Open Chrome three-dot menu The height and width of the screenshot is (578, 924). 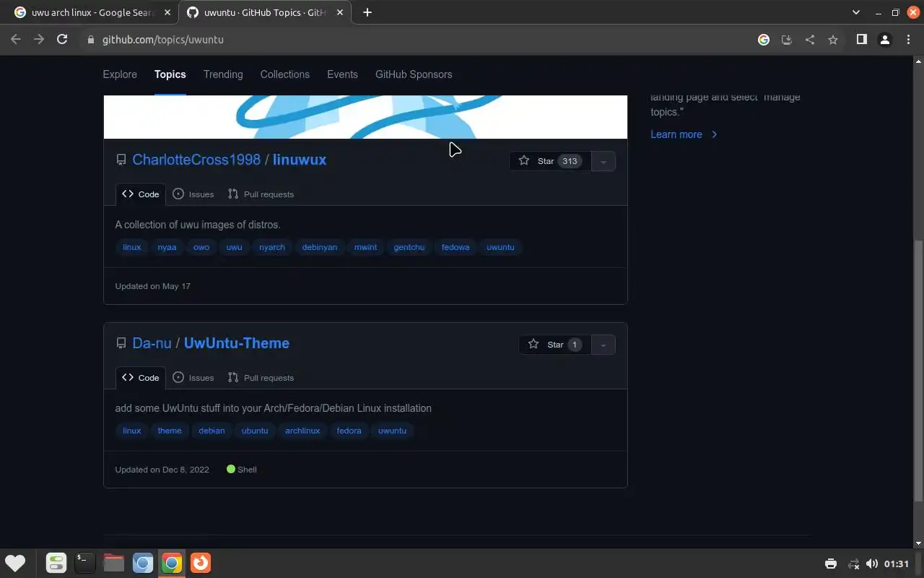pyautogui.click(x=908, y=40)
